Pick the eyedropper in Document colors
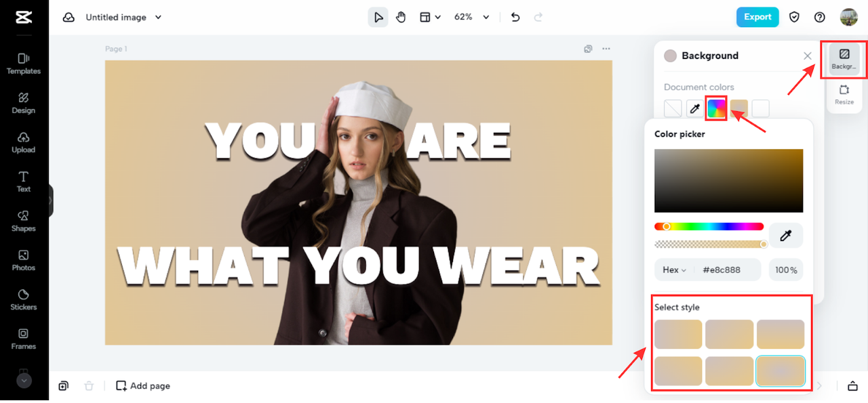The height and width of the screenshot is (403, 868). [x=694, y=108]
